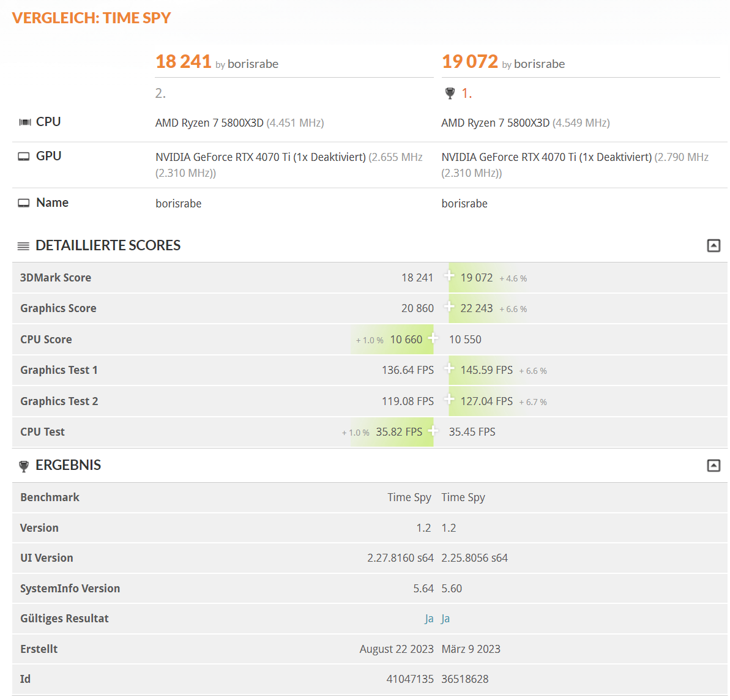The width and height of the screenshot is (730, 700).
Task: Click the 20 860 graphics score value
Action: [x=417, y=308]
